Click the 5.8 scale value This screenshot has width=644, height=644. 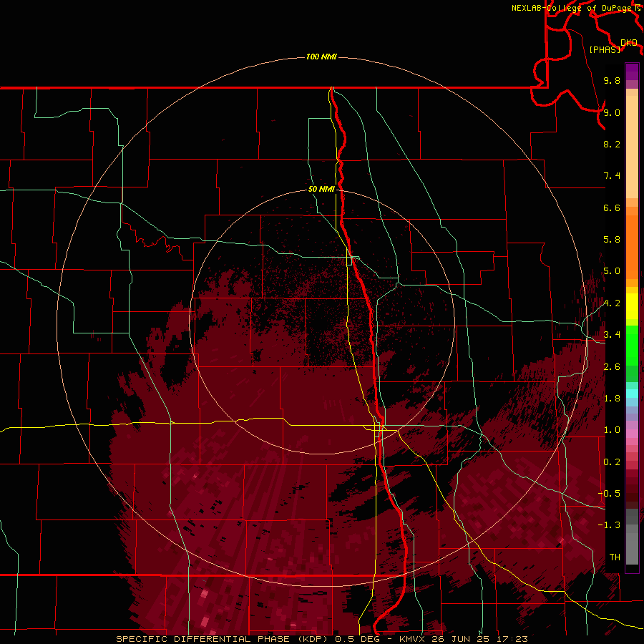point(612,240)
